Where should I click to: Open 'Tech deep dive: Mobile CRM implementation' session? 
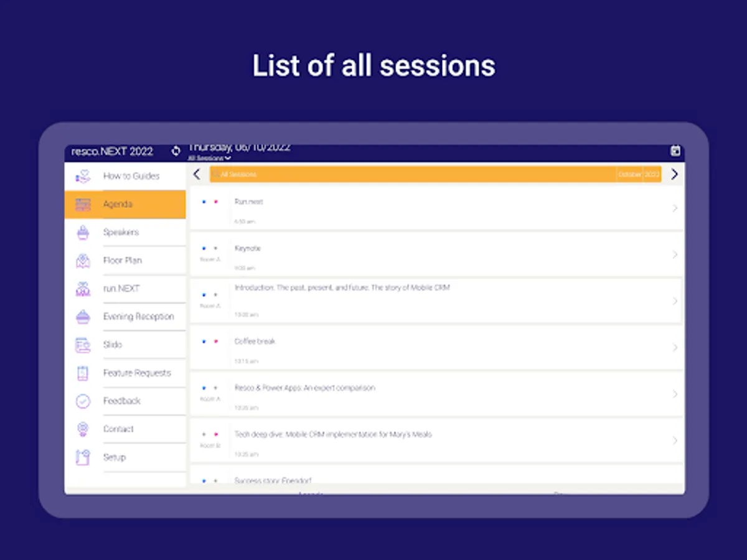pos(333,434)
